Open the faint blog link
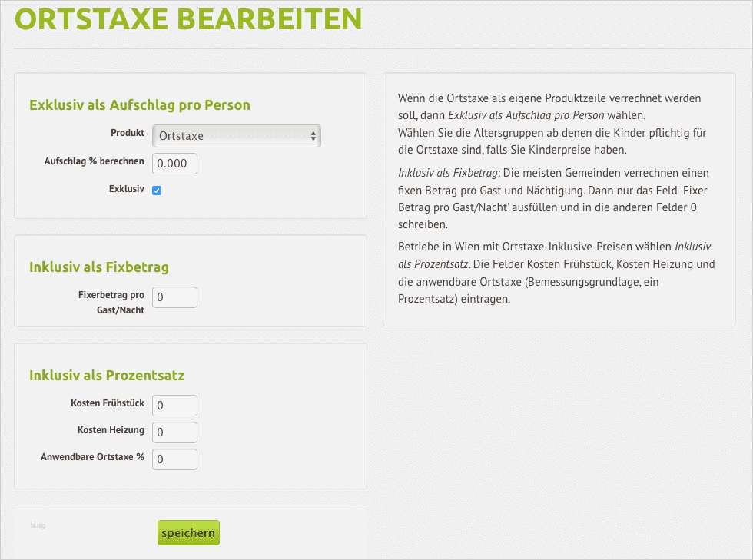 [x=38, y=525]
